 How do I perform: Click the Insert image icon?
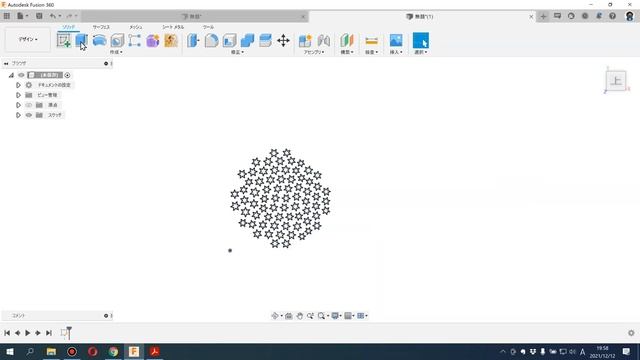[396, 40]
